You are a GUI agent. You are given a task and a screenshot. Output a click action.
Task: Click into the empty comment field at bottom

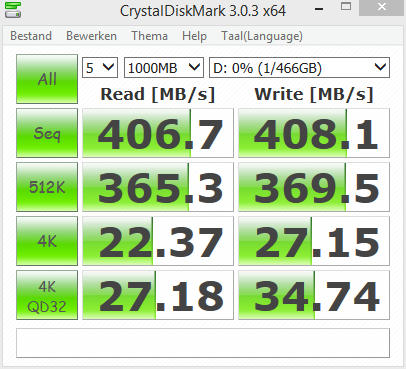pos(203,343)
